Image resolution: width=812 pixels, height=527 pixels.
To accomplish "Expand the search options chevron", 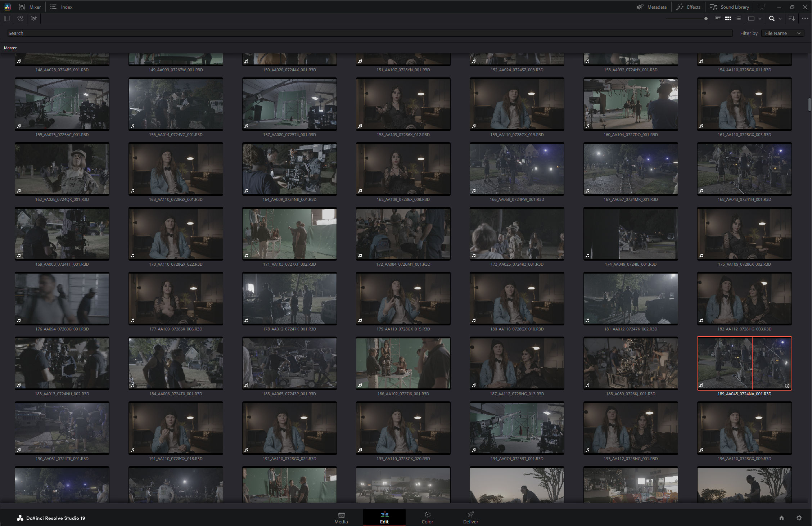I will click(780, 18).
